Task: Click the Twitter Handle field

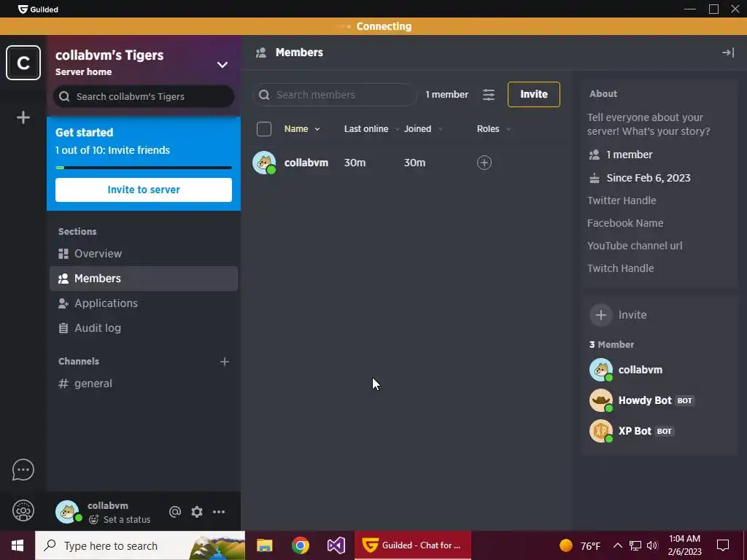Action: tap(622, 201)
